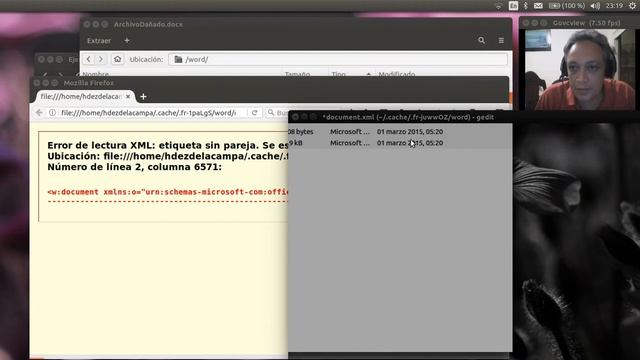This screenshot has width=640, height=360.
Task: Click the site info icon in Firefox URL bar
Action: (x=52, y=113)
